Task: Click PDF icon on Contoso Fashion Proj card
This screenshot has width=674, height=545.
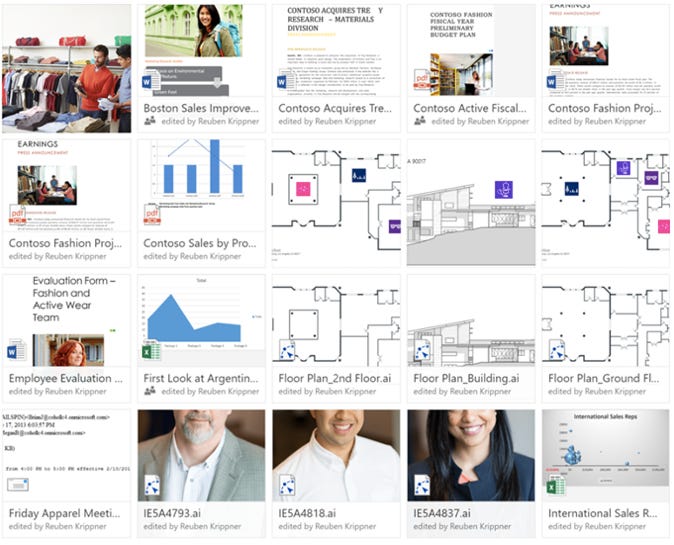Action: point(17,215)
